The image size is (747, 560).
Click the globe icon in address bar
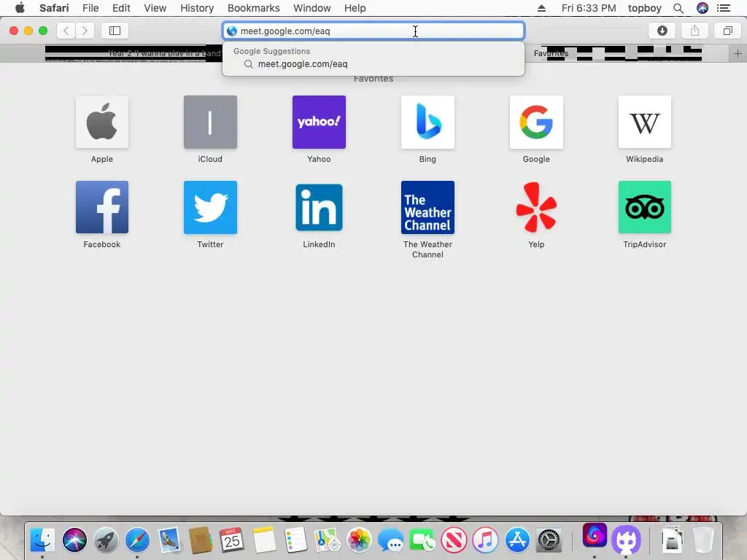coord(232,31)
